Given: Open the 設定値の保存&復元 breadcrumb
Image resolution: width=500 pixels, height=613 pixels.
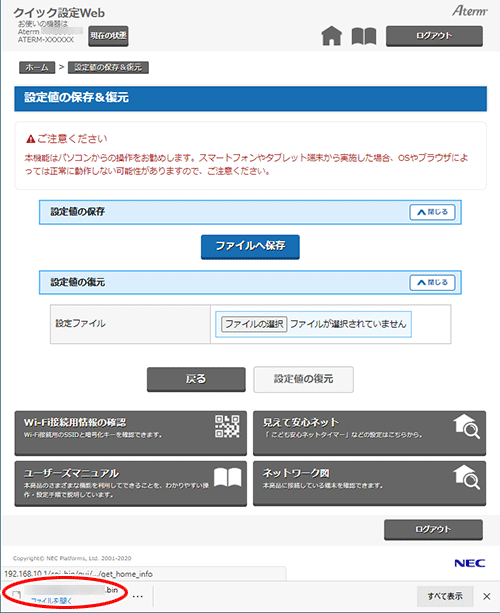Looking at the screenshot, I should pyautogui.click(x=108, y=67).
